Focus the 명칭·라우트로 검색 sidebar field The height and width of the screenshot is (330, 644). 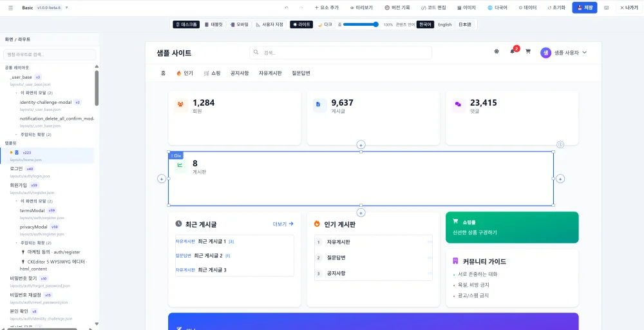50,55
